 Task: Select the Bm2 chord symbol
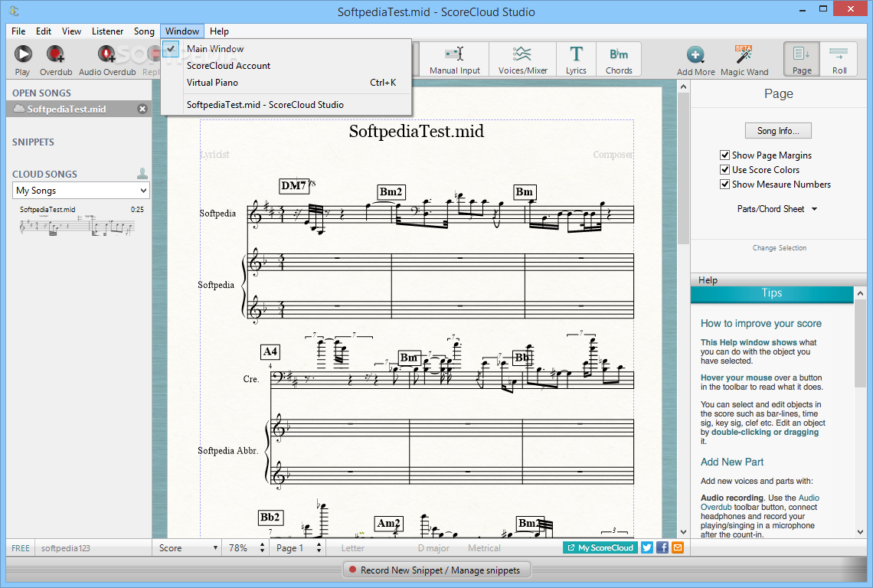coord(391,192)
